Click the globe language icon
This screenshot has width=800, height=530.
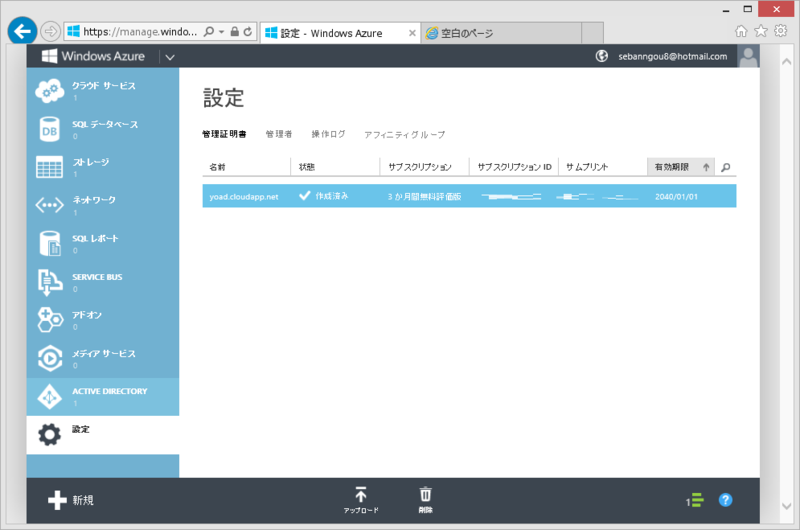tap(602, 56)
